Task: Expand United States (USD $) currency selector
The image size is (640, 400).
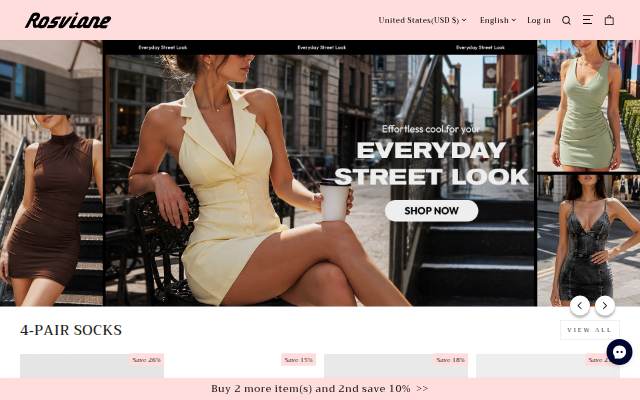Action: click(422, 20)
